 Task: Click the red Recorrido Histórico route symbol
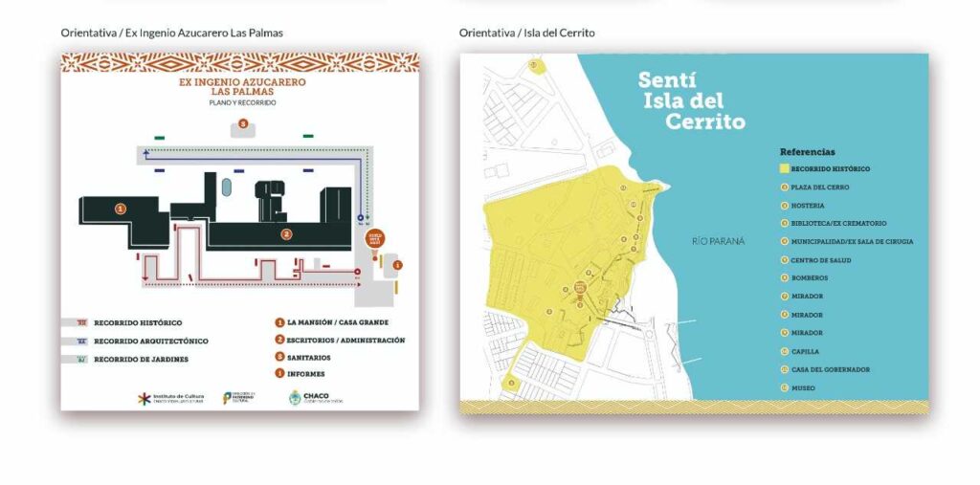coord(81,322)
